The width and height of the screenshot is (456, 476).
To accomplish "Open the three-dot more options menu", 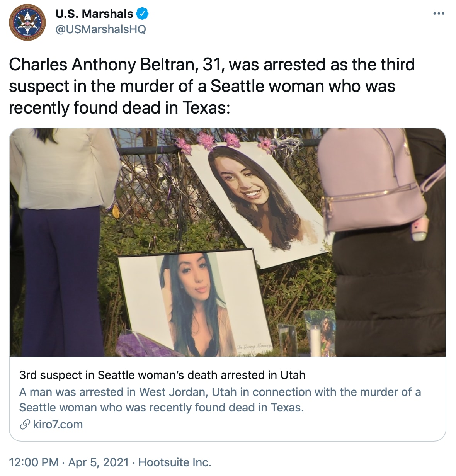I will pyautogui.click(x=439, y=14).
